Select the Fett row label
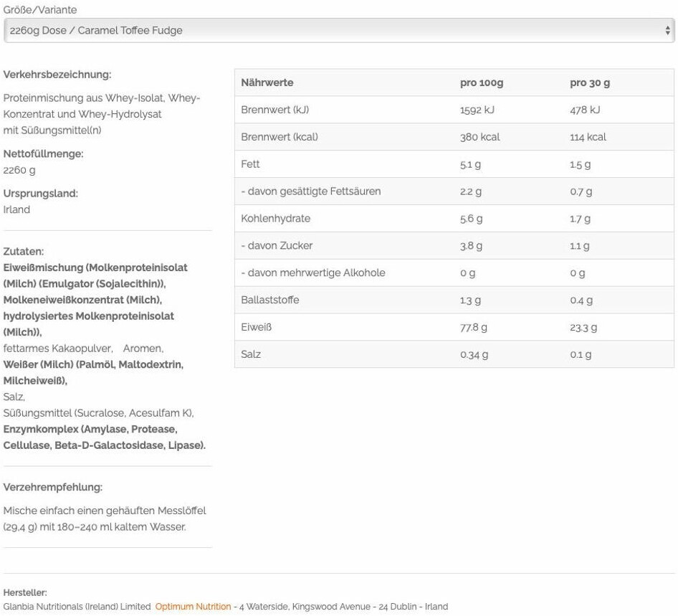Image resolution: width=678 pixels, height=616 pixels. point(250,164)
